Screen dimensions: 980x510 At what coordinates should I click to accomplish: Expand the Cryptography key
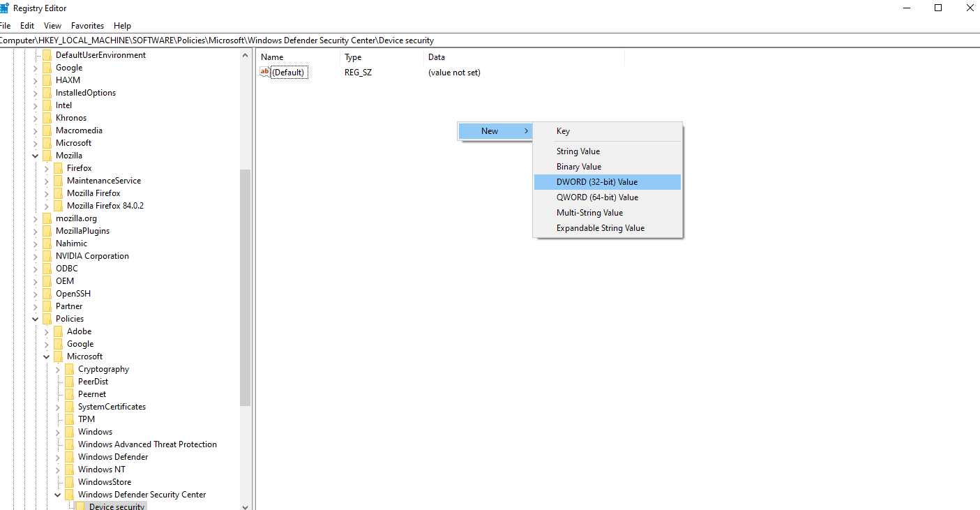pyautogui.click(x=58, y=369)
